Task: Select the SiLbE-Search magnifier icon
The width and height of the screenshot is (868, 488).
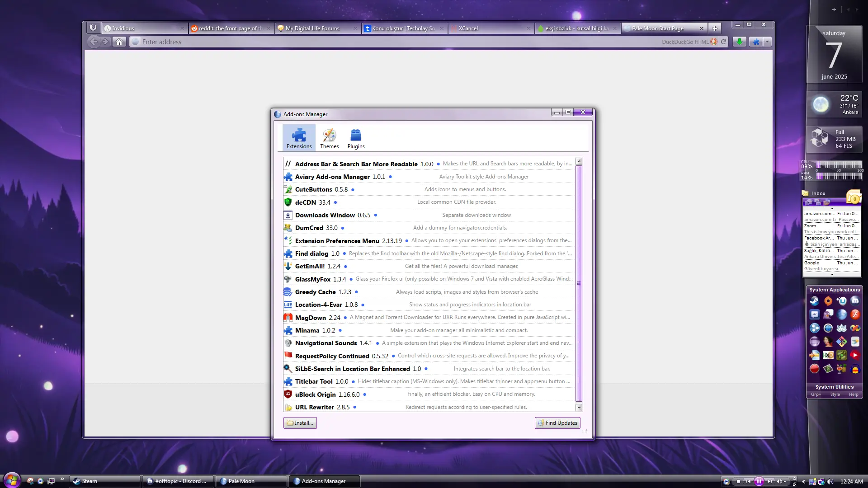Action: [x=288, y=369]
